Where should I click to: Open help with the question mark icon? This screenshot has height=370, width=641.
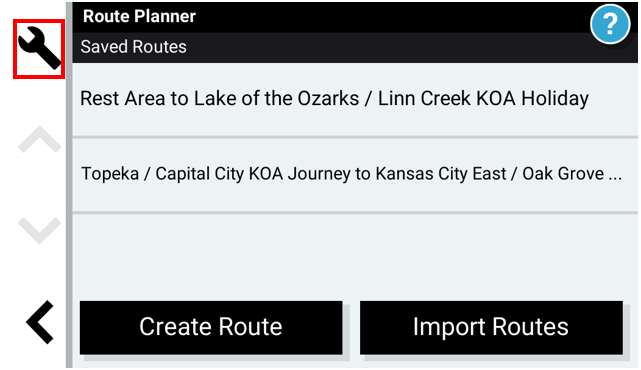(x=610, y=24)
